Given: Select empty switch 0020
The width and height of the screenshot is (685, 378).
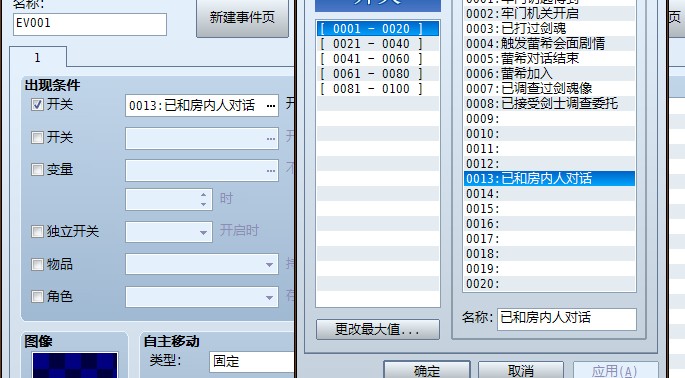Looking at the screenshot, I should tap(549, 284).
